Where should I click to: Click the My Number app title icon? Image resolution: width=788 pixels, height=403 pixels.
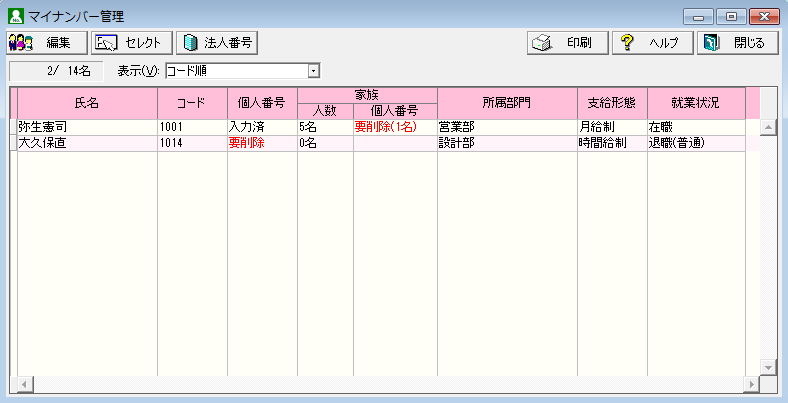(x=16, y=16)
